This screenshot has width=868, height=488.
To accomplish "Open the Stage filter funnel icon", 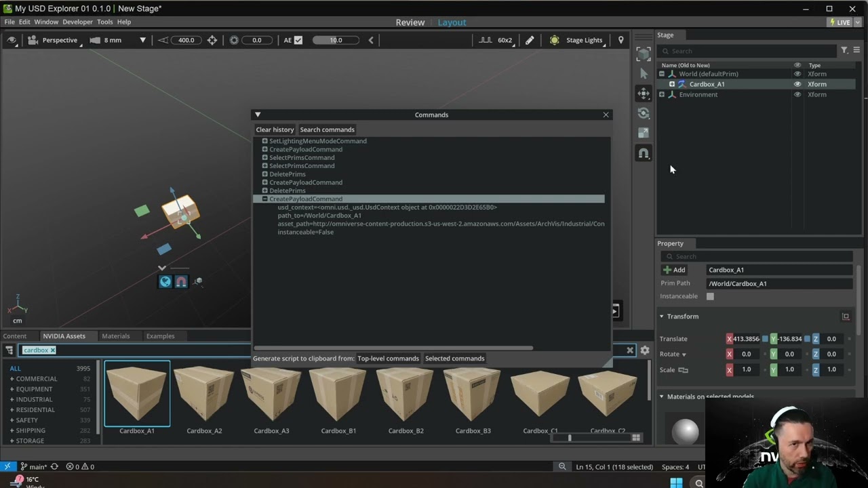I will pos(844,50).
